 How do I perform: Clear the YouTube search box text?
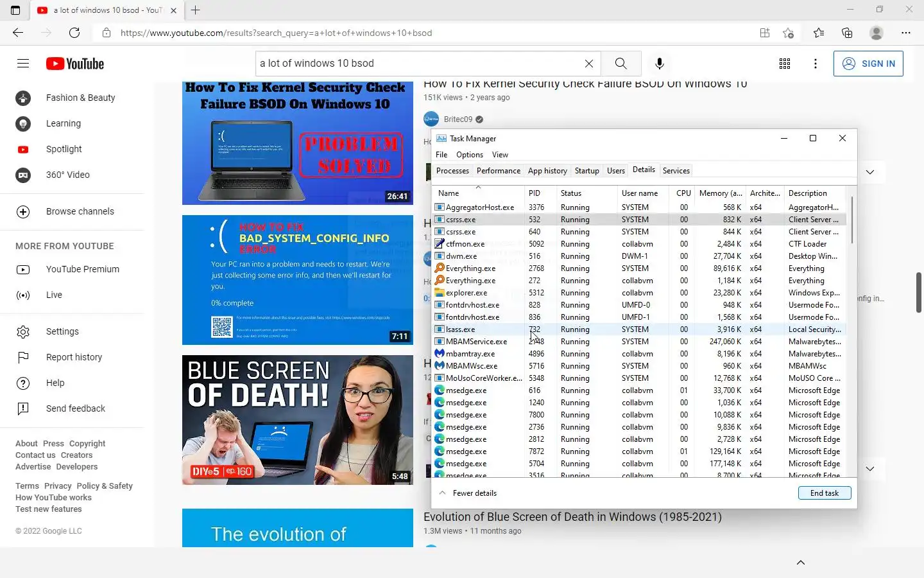589,63
